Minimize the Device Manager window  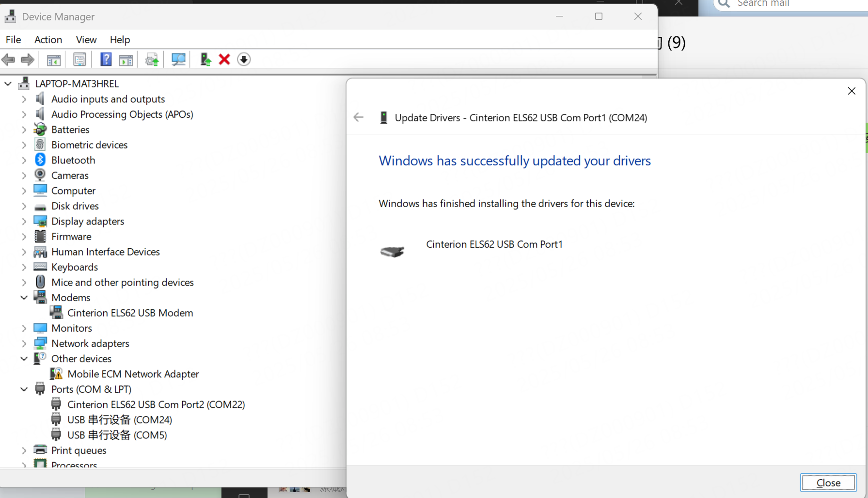559,16
